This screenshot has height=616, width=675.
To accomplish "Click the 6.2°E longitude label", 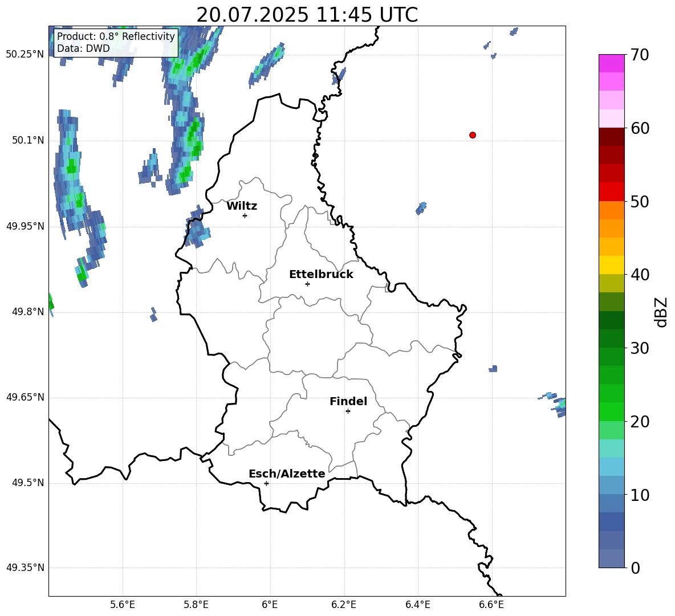I will tap(344, 605).
